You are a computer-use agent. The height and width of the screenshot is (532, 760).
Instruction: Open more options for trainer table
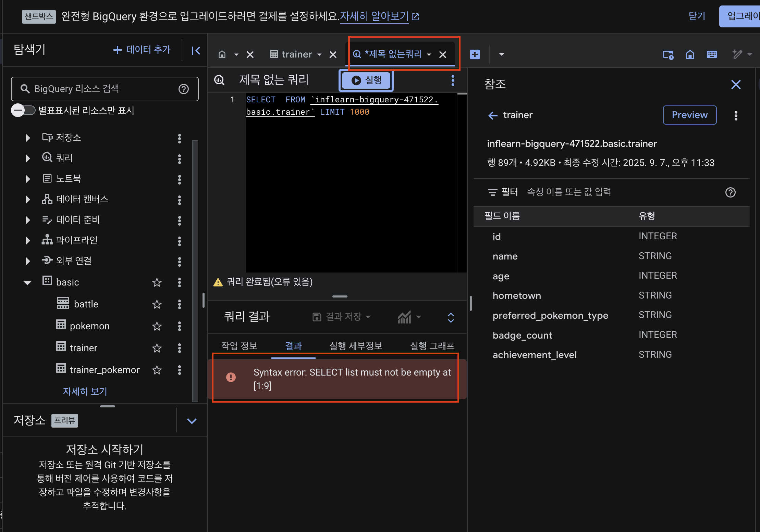(180, 348)
